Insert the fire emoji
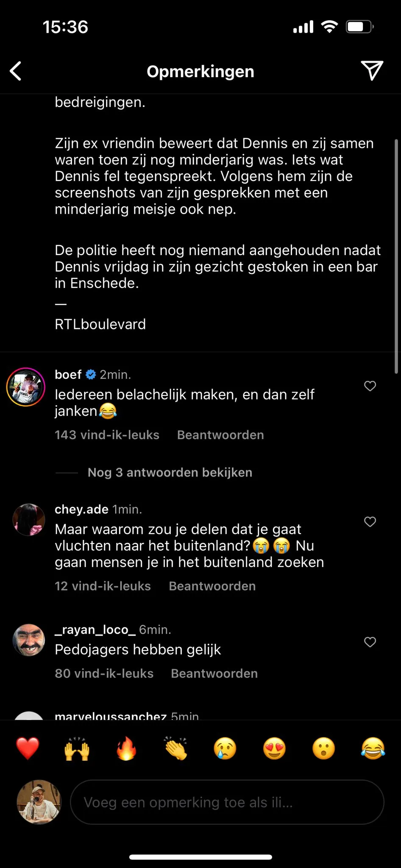The height and width of the screenshot is (868, 401). (x=126, y=748)
